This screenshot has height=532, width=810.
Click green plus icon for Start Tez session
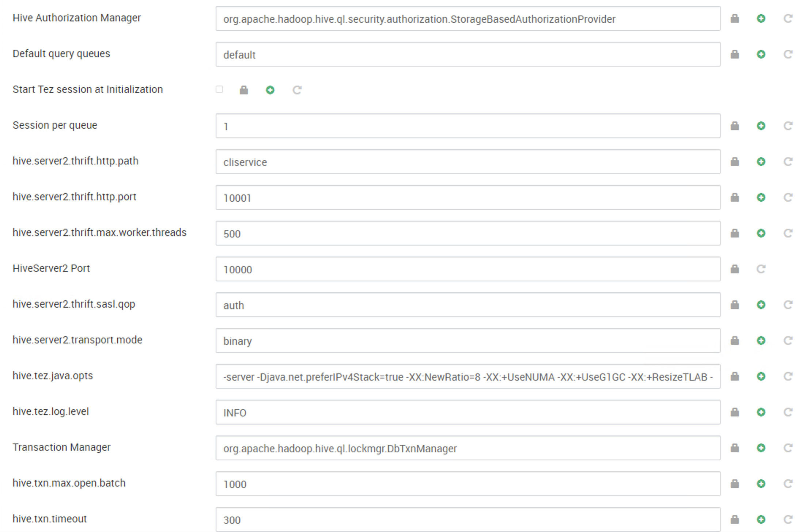pyautogui.click(x=270, y=90)
